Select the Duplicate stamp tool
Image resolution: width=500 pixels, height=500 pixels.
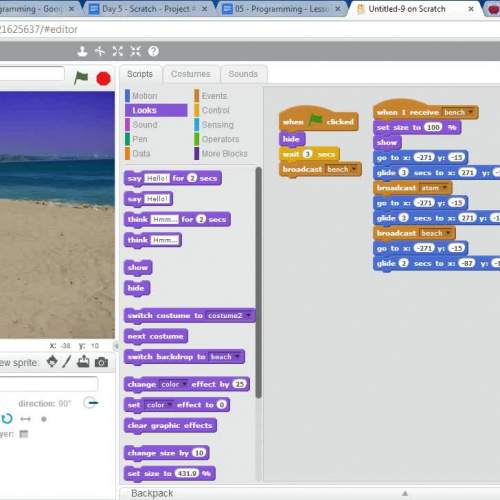click(82, 51)
